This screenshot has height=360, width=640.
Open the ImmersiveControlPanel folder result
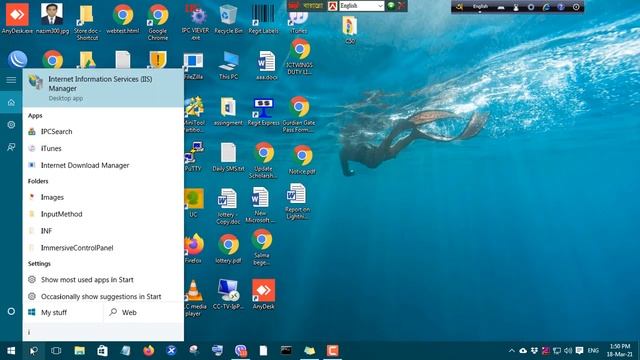pos(103,248)
